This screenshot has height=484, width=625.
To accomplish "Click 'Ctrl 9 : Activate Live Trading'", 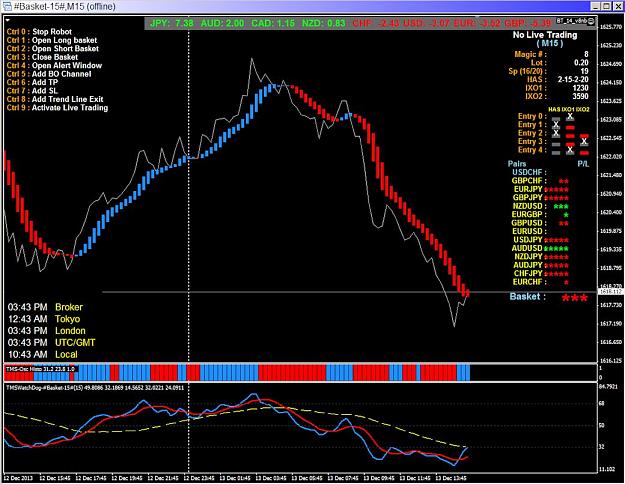I will coord(57,108).
